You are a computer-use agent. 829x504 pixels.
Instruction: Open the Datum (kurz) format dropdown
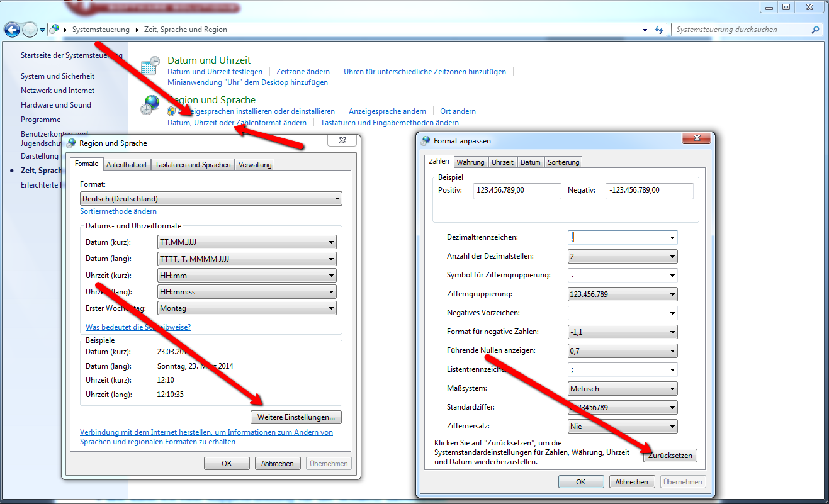(247, 242)
